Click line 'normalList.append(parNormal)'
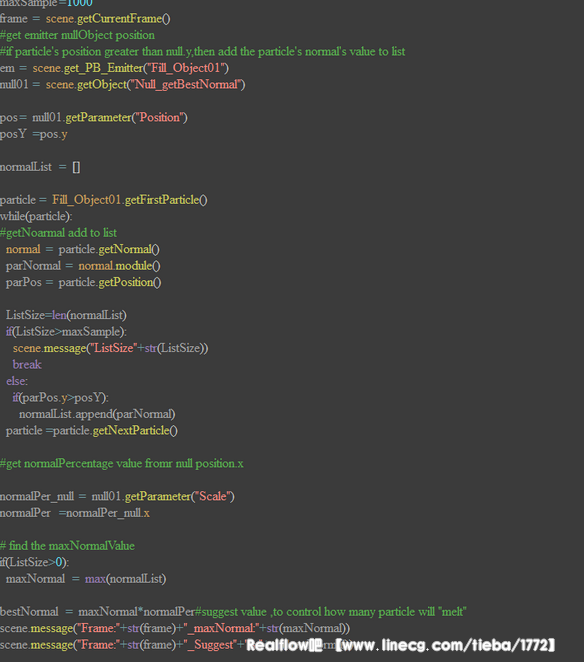Image resolution: width=584 pixels, height=662 pixels. pyautogui.click(x=97, y=414)
